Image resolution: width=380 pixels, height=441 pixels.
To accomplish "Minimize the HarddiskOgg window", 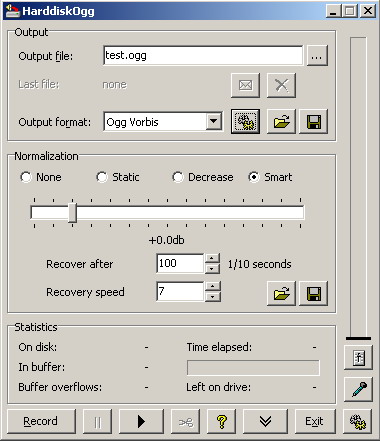I will point(333,11).
